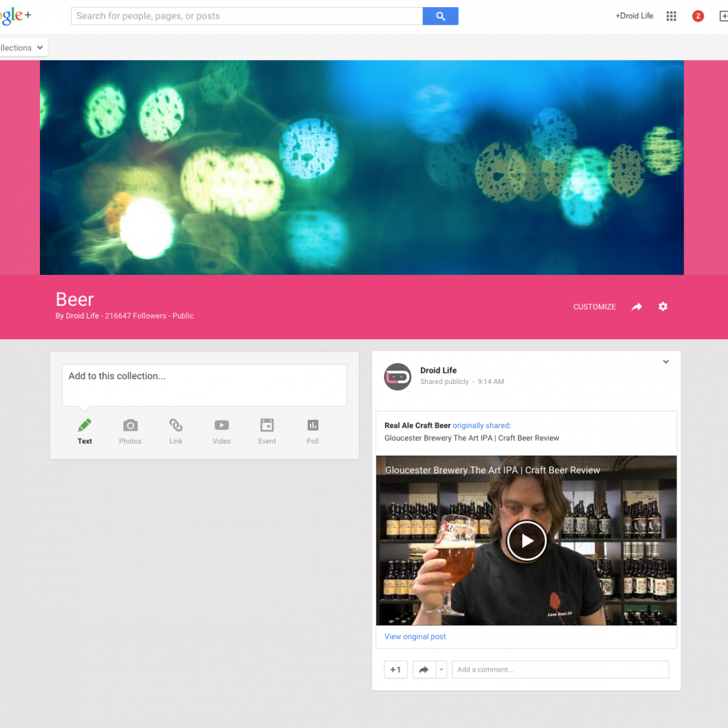728x728 pixels.
Task: Click the post's share arrow button
Action: 424,670
